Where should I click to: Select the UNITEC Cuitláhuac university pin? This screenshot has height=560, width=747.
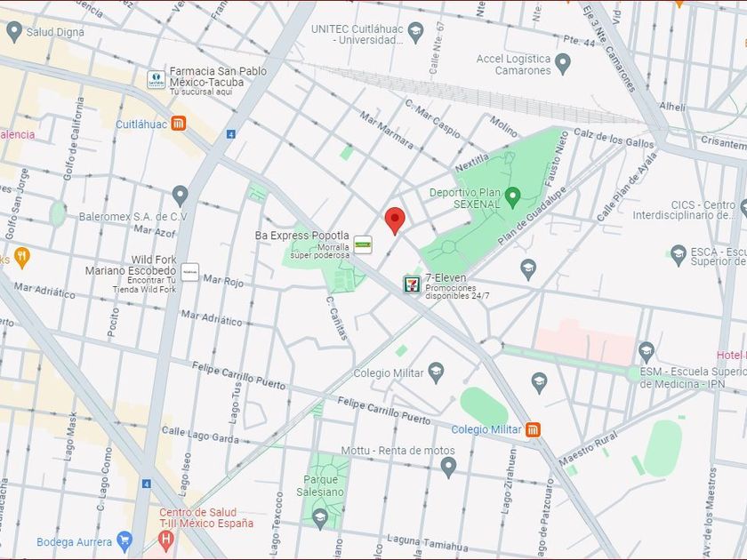pyautogui.click(x=416, y=33)
